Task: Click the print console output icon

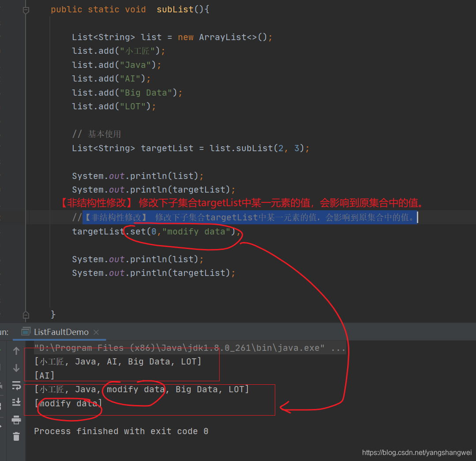Action: [x=16, y=420]
